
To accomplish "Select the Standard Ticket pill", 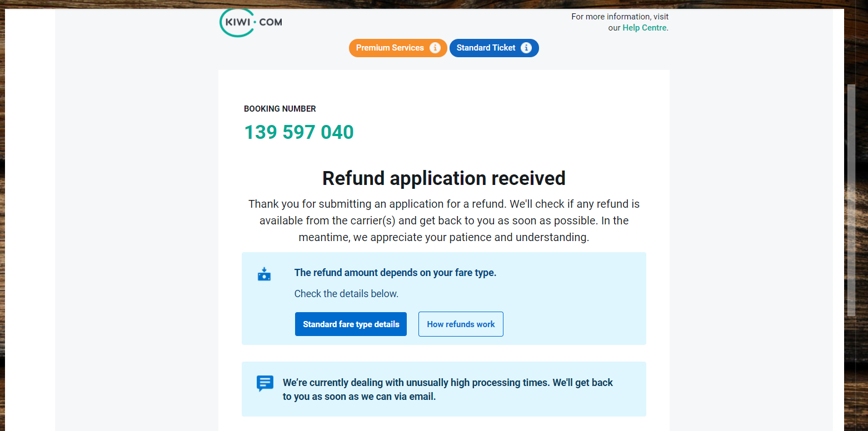I will (x=486, y=48).
